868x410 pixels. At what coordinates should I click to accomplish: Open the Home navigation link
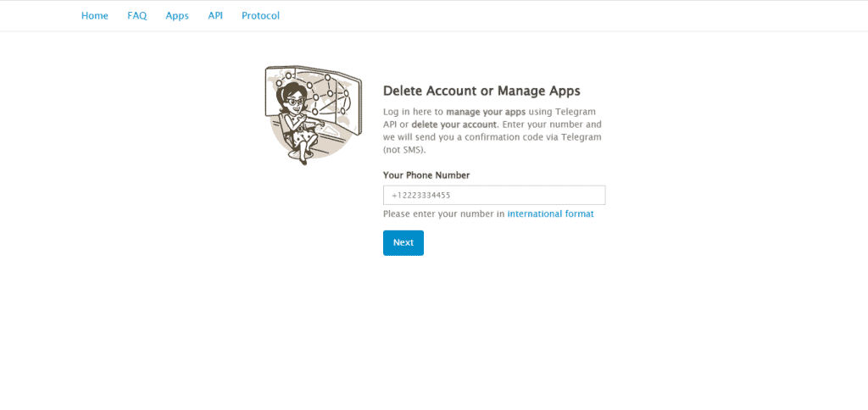95,16
